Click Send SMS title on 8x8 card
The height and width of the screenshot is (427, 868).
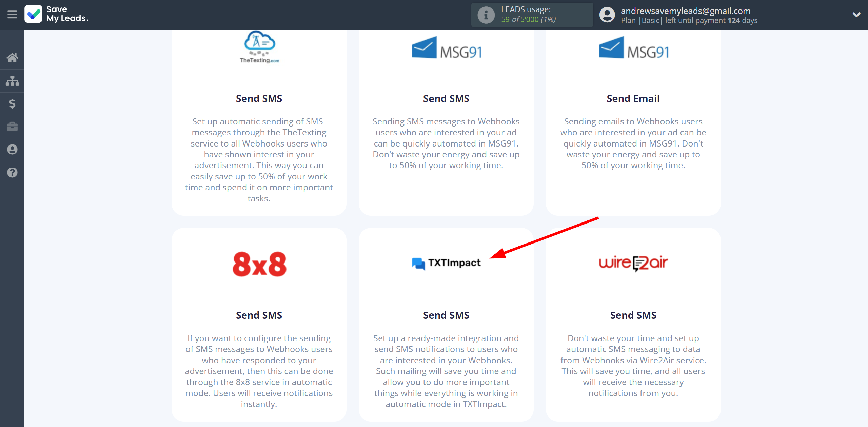259,315
